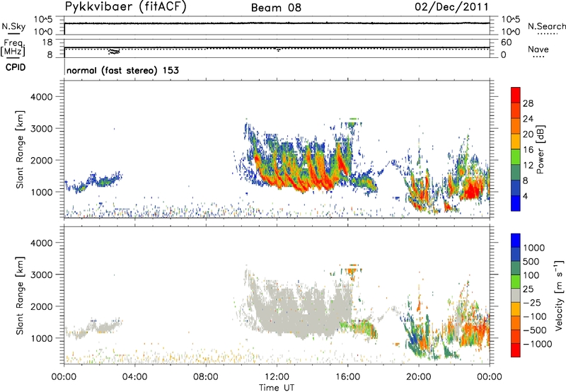Click the -100 tick on Velocity colorbar
The height and width of the screenshot is (392, 566).
535,316
